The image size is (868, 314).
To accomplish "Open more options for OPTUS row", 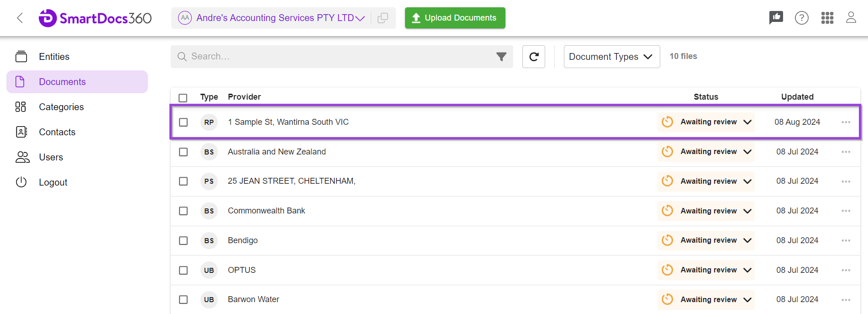I will [x=846, y=270].
